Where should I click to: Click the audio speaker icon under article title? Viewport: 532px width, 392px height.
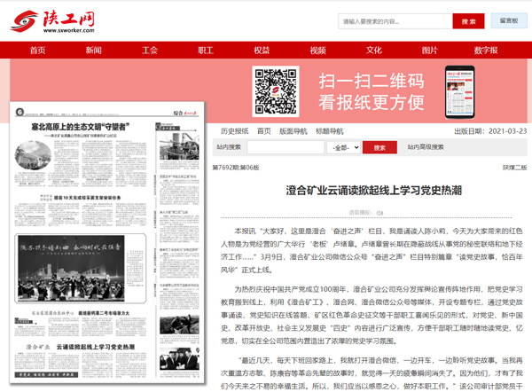click(379, 213)
